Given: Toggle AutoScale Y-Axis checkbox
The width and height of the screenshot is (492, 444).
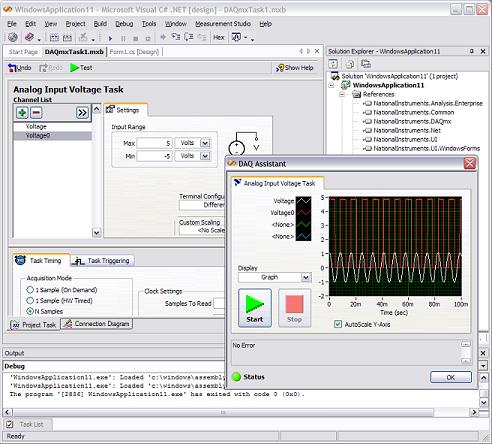Looking at the screenshot, I should pos(338,324).
